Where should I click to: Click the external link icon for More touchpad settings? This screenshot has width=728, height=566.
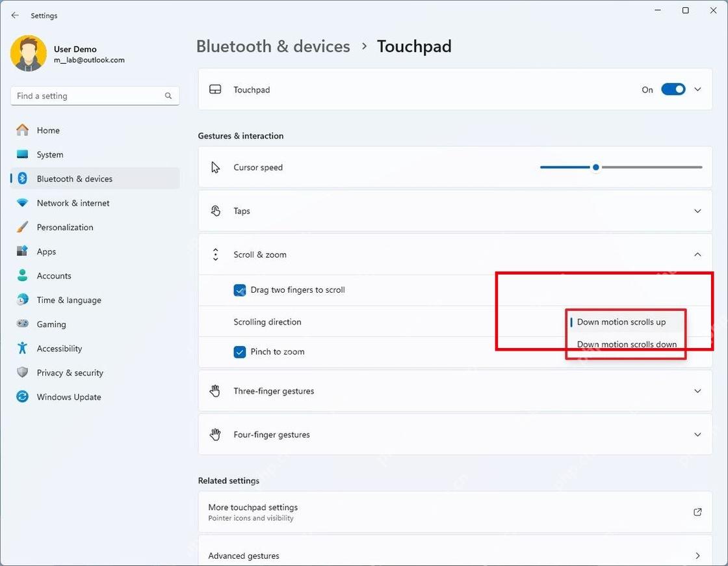point(697,511)
